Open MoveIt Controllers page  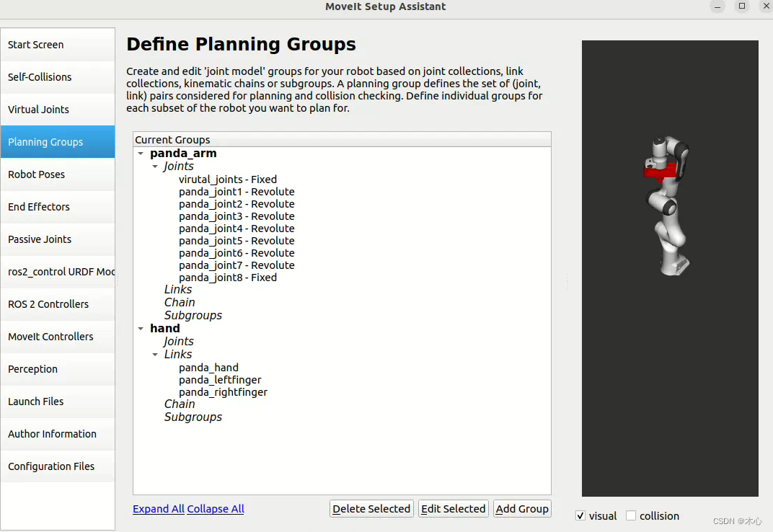58,337
